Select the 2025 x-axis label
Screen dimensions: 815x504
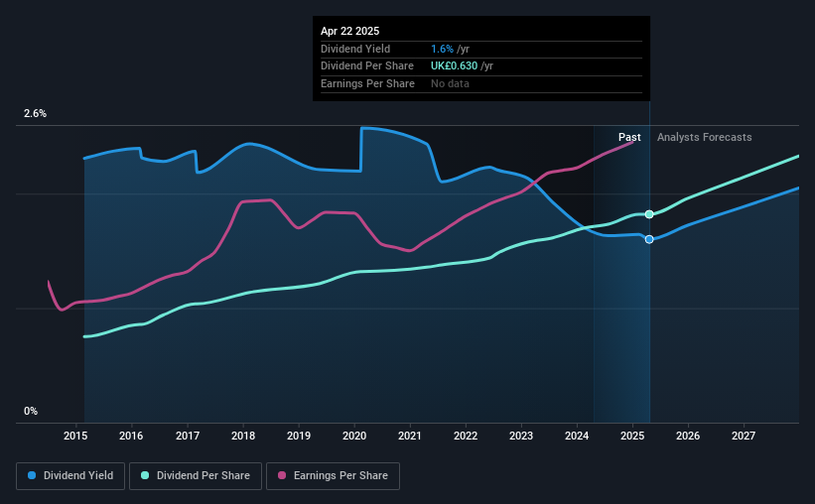coord(632,436)
